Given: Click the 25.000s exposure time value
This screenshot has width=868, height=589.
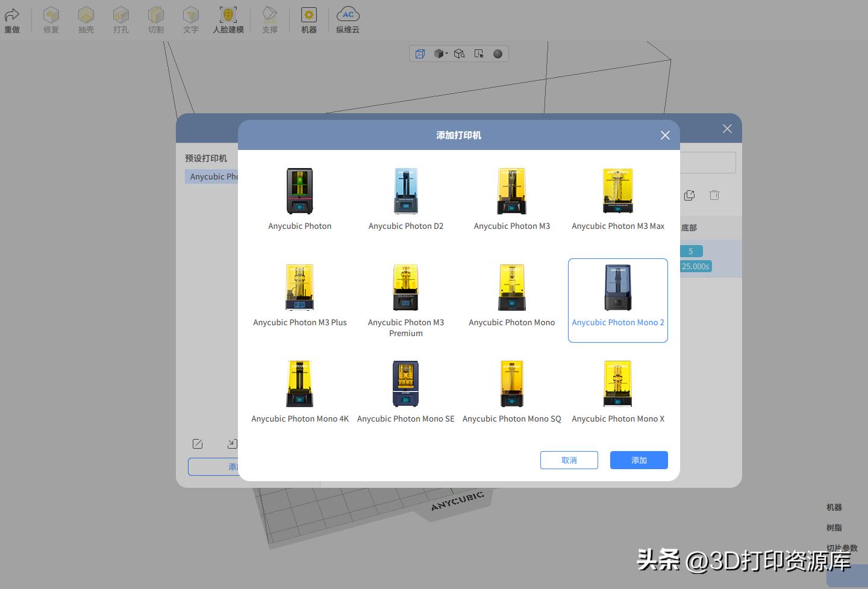Looking at the screenshot, I should pyautogui.click(x=695, y=266).
